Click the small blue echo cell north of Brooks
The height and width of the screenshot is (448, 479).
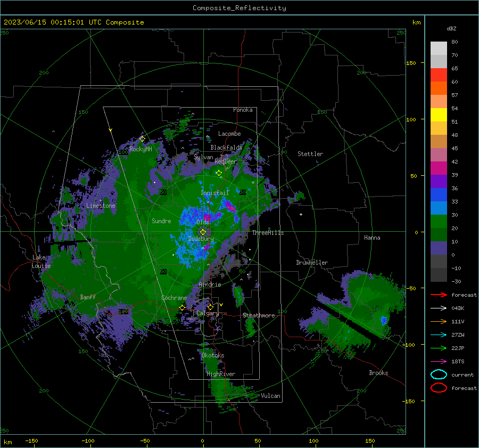[x=384, y=321]
